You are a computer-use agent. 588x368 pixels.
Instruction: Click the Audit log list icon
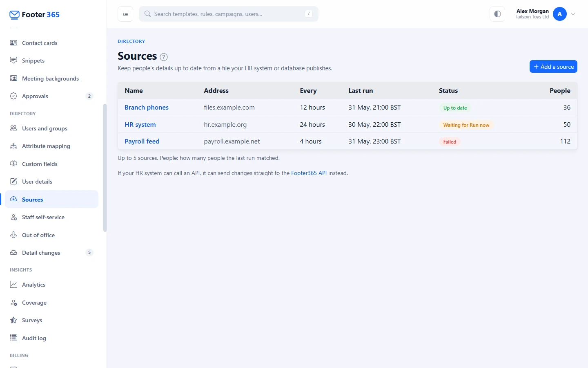click(13, 338)
